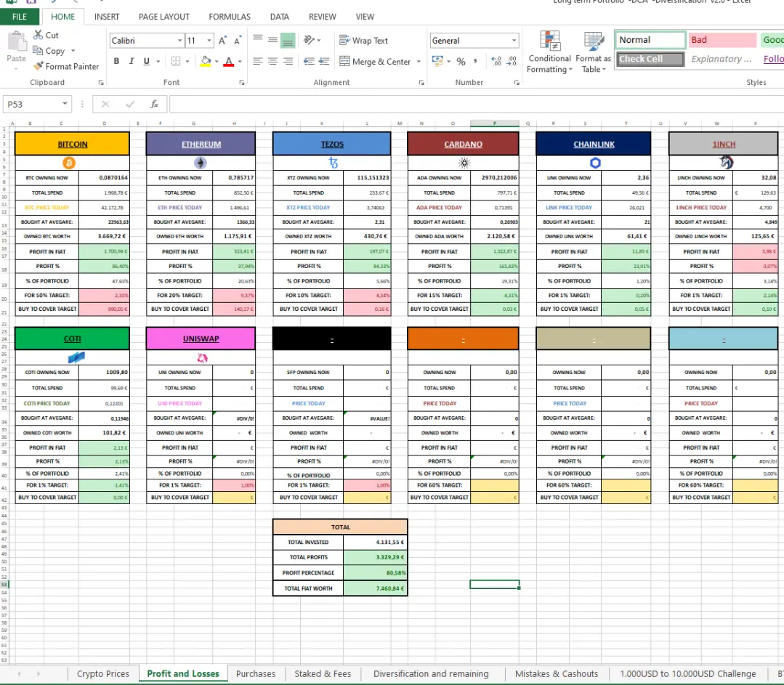Center text horizontally in the cell
Viewport: 784px width, 685px height.
[x=272, y=61]
